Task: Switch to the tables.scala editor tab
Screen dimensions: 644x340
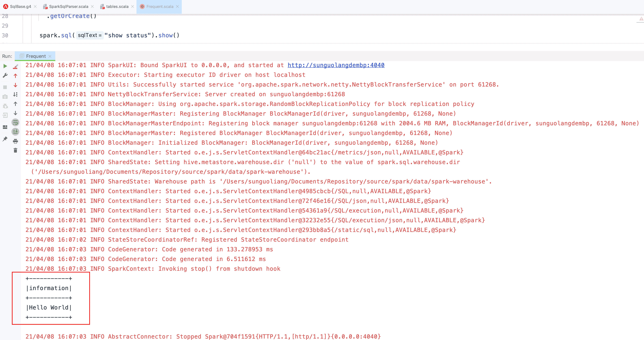Action: coord(117,6)
